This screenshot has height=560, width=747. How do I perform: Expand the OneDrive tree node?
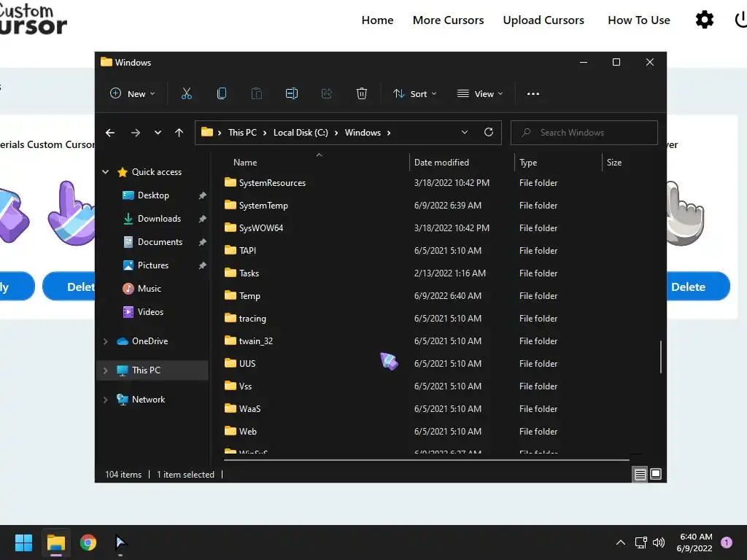click(x=105, y=341)
